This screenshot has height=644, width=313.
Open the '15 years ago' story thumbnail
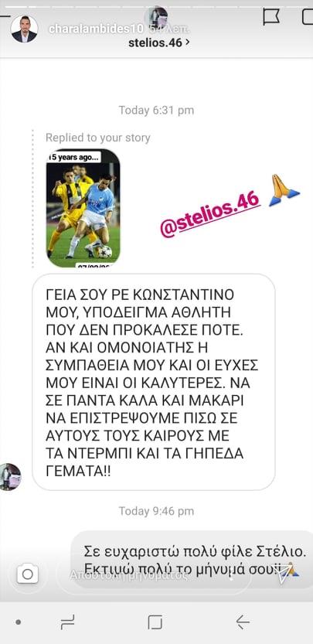83,208
